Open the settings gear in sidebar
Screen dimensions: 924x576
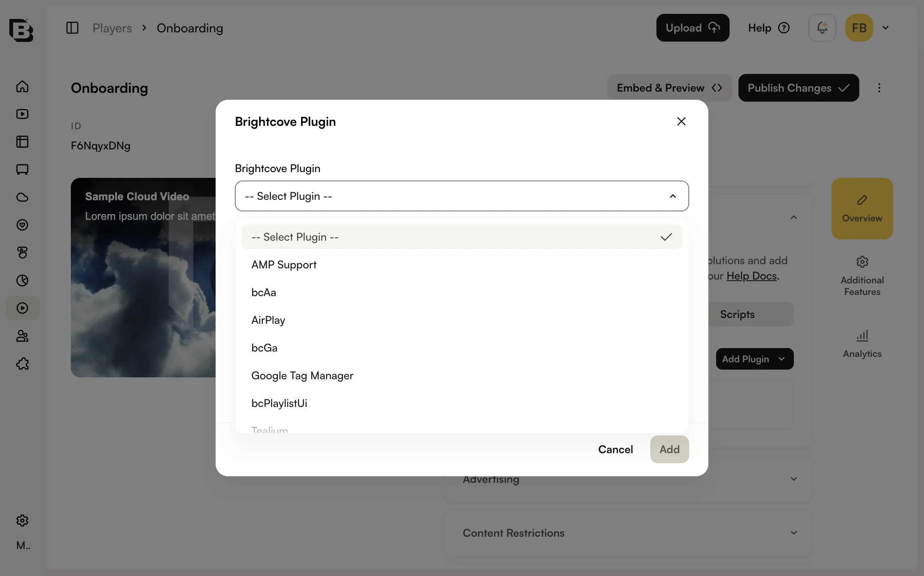pyautogui.click(x=22, y=521)
